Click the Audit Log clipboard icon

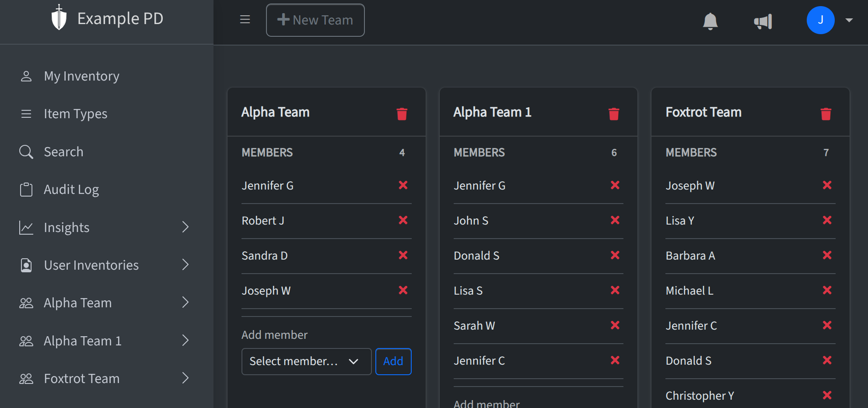click(x=26, y=189)
